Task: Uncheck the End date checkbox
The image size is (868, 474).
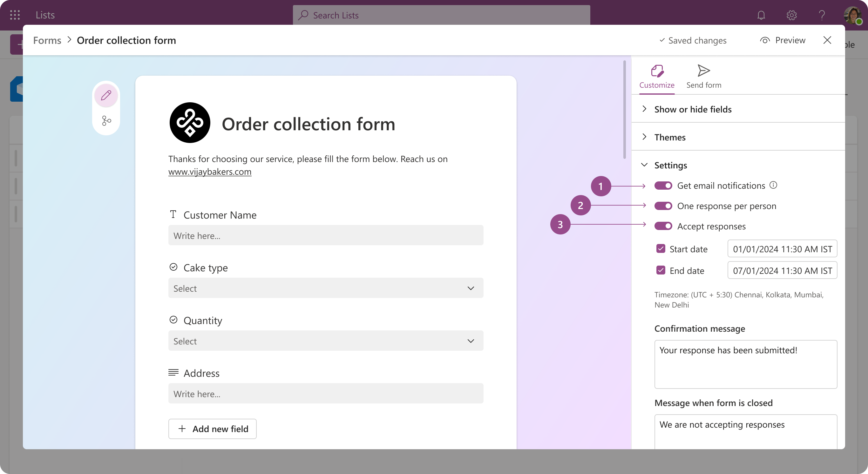Action: point(661,270)
